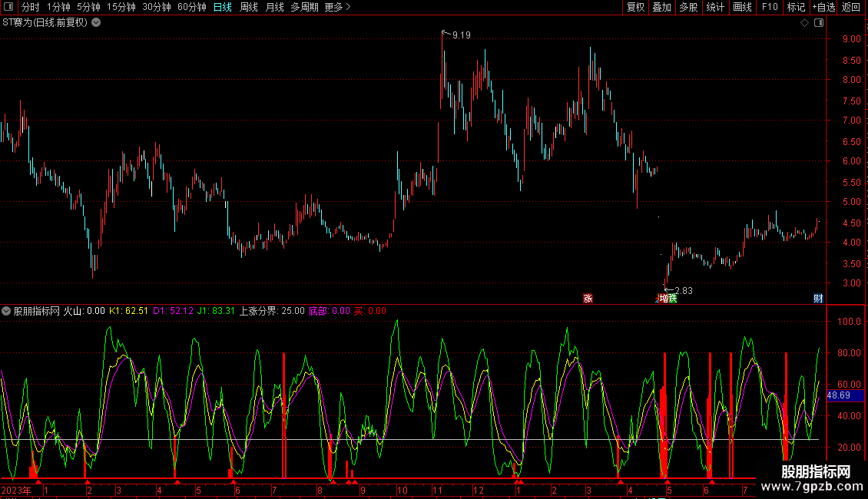Click the 上涨分界: 25.00 label
This screenshot has width=868, height=499.
(272, 311)
